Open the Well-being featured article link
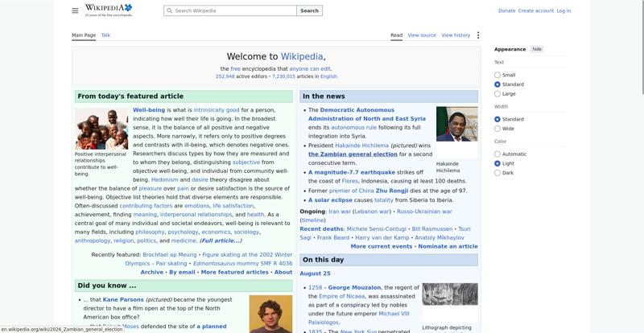This screenshot has width=644, height=333. coord(149,110)
